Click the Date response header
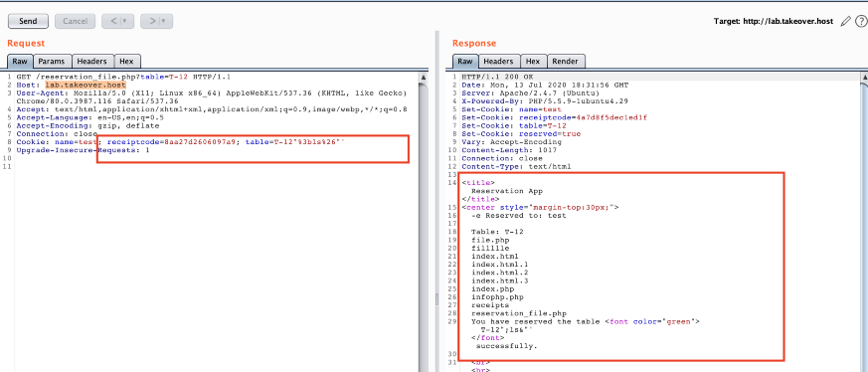Image resolution: width=868 pixels, height=372 pixels. 544,86
